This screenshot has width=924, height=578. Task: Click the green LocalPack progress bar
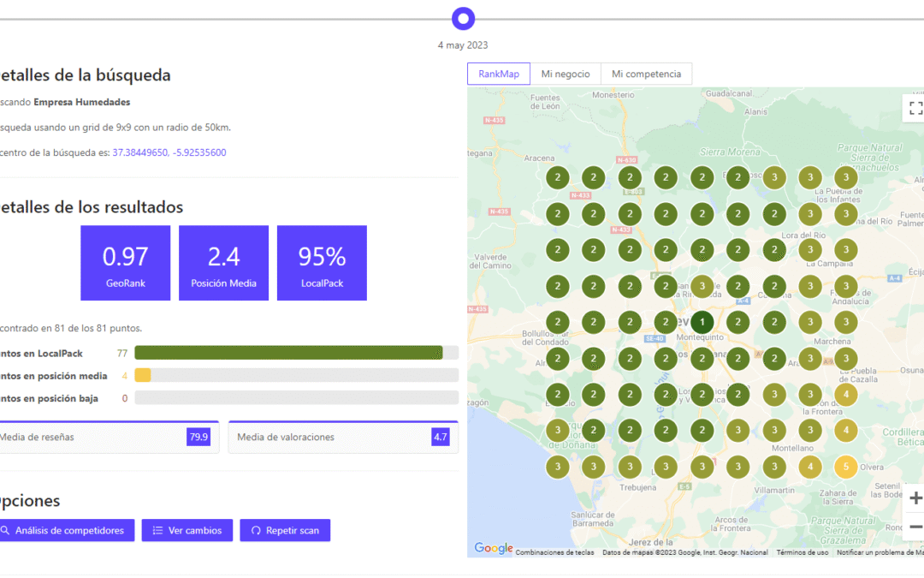289,353
